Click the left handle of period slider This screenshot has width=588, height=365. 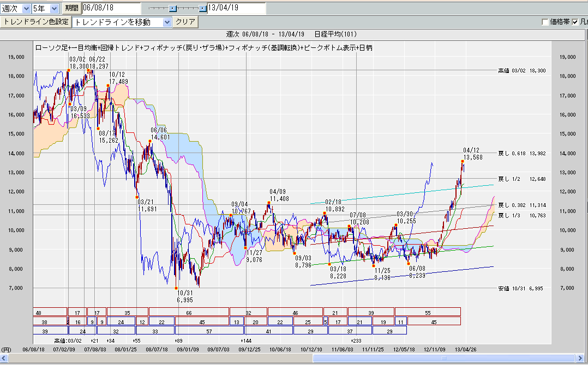click(x=172, y=8)
